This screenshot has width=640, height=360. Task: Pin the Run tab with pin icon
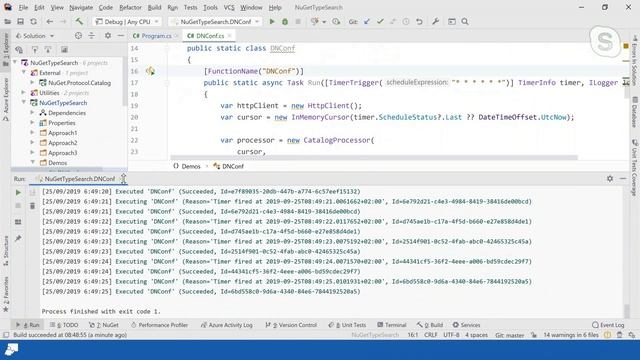pos(18,238)
